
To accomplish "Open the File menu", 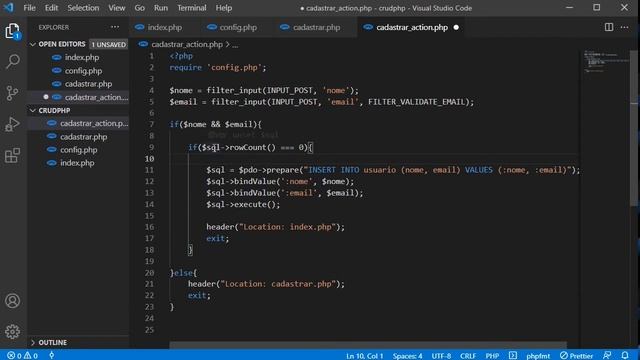I will tap(29, 8).
